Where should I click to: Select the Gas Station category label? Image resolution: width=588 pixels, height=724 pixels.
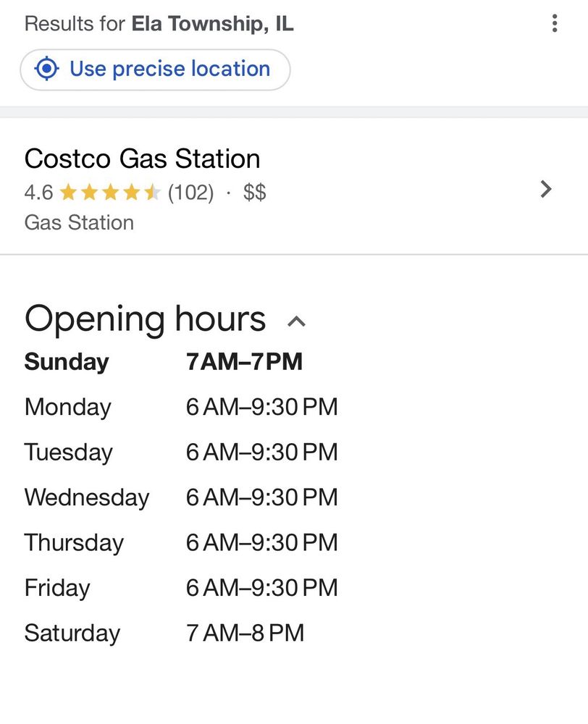pyautogui.click(x=79, y=222)
